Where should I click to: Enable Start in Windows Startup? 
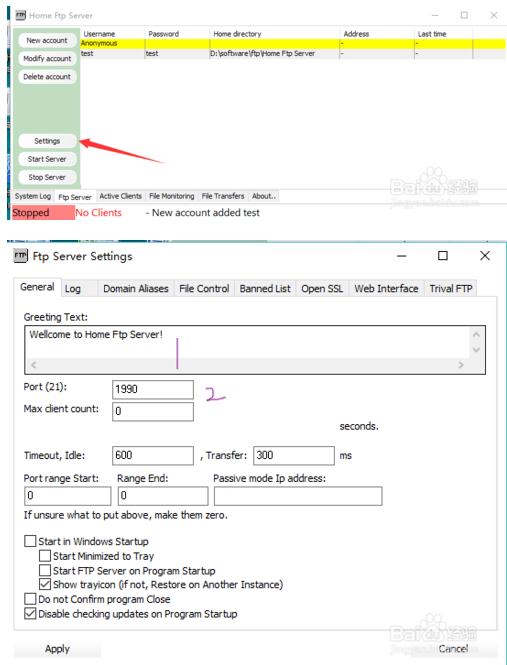pyautogui.click(x=30, y=541)
